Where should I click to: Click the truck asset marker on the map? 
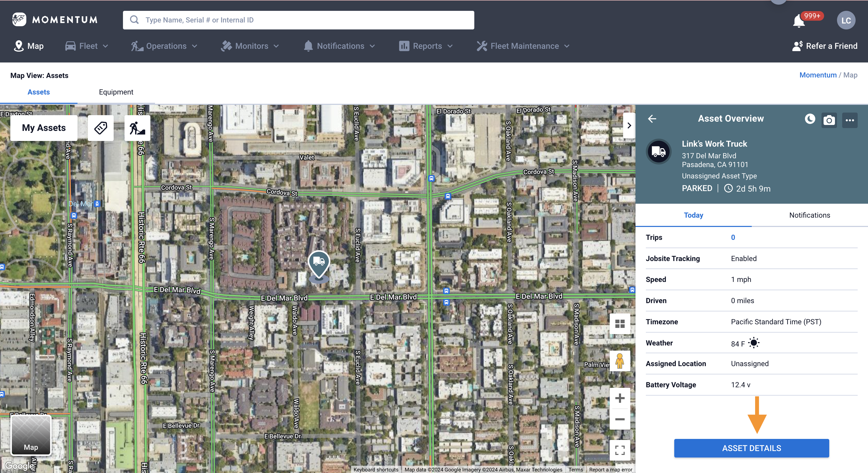pos(319,266)
